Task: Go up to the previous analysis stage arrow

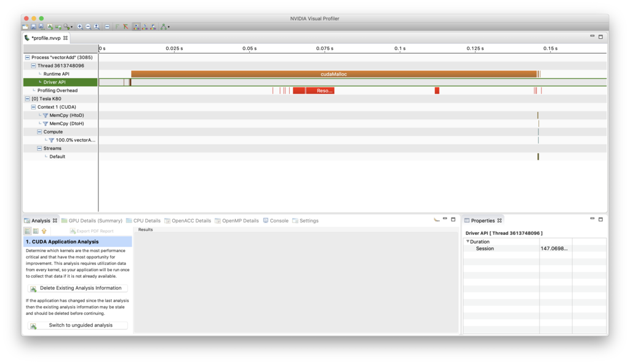Action: click(44, 231)
